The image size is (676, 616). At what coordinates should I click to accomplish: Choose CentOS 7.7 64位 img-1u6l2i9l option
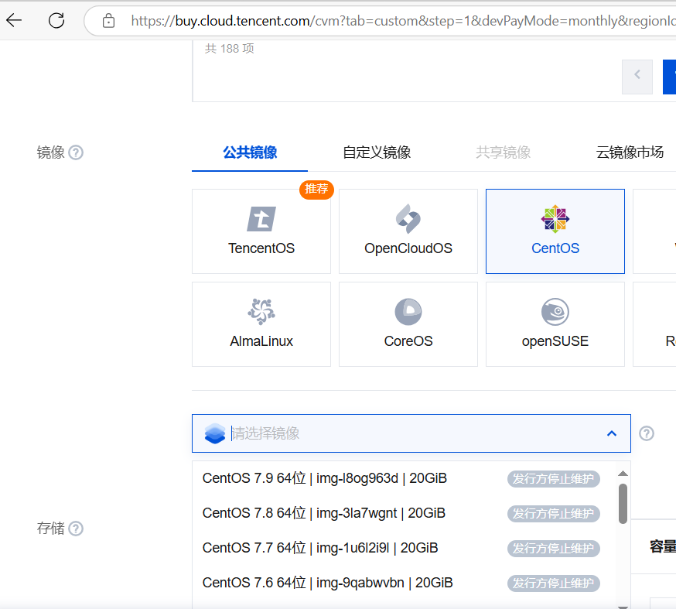click(x=405, y=548)
